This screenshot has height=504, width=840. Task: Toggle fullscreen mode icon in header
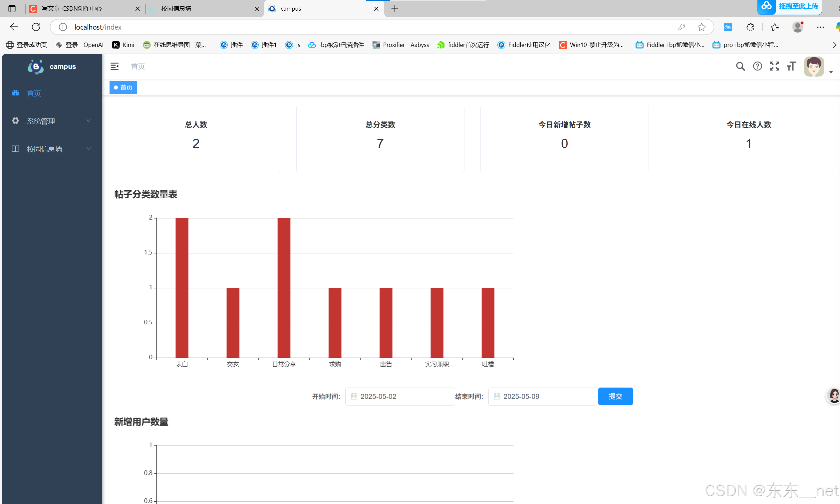click(774, 66)
